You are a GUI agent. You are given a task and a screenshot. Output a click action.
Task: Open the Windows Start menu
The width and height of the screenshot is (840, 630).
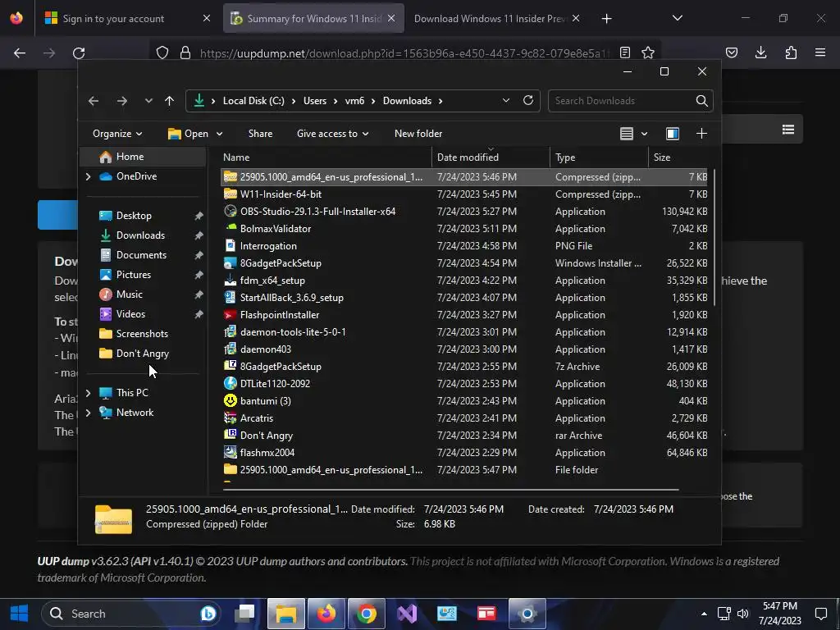20,614
